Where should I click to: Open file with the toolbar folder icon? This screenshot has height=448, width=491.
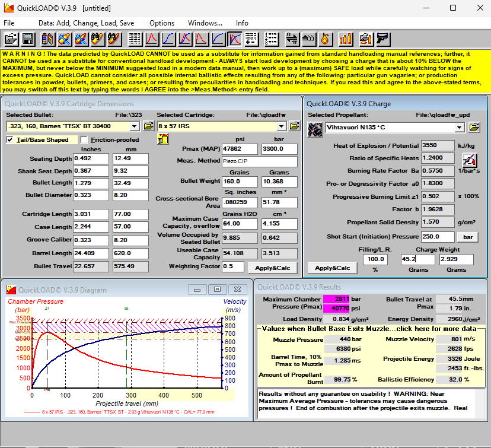point(11,39)
